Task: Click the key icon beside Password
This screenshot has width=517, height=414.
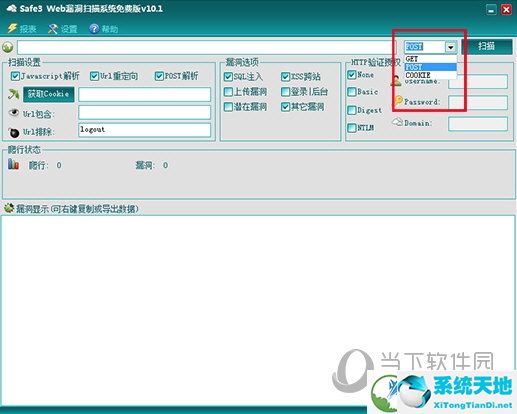Action: tap(398, 100)
